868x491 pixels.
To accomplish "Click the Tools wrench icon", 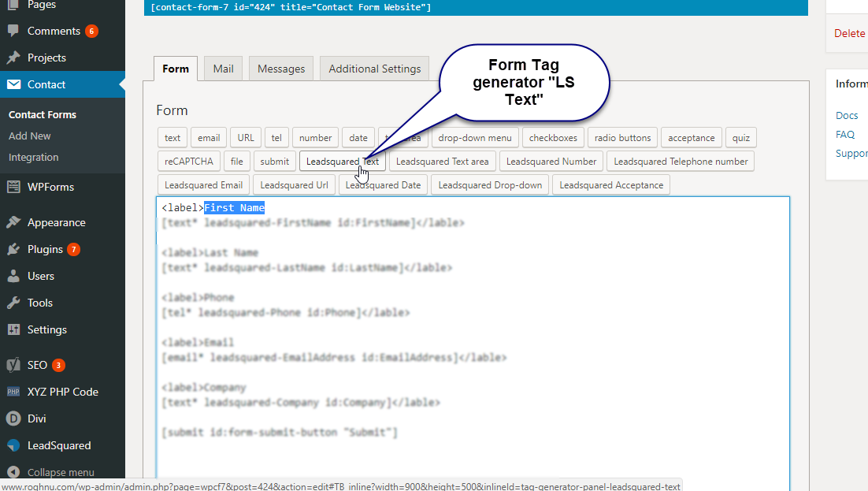I will (13, 303).
